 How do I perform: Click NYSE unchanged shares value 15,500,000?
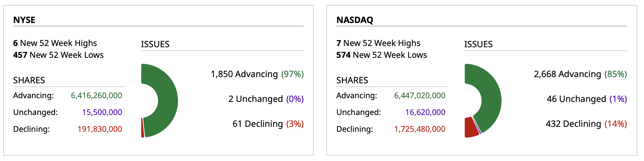(x=102, y=112)
